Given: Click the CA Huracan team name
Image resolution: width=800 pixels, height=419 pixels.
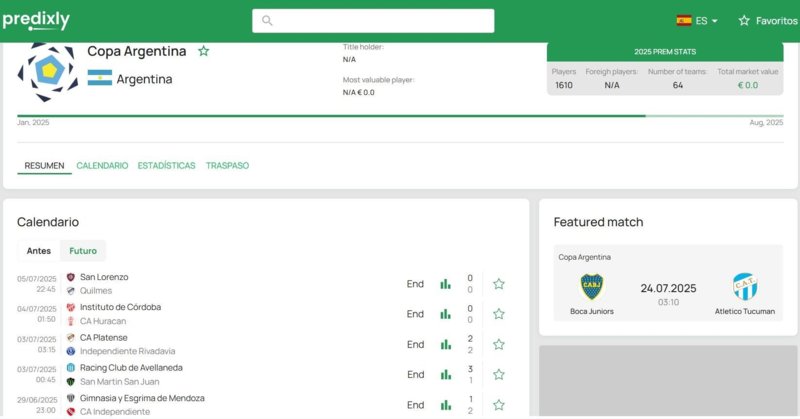Looking at the screenshot, I should point(103,321).
